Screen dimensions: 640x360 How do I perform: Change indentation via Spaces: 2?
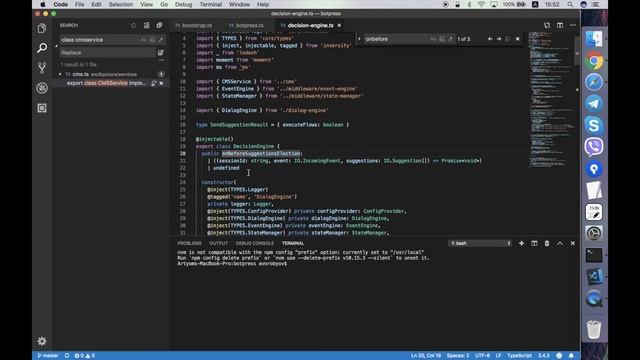pyautogui.click(x=458, y=356)
